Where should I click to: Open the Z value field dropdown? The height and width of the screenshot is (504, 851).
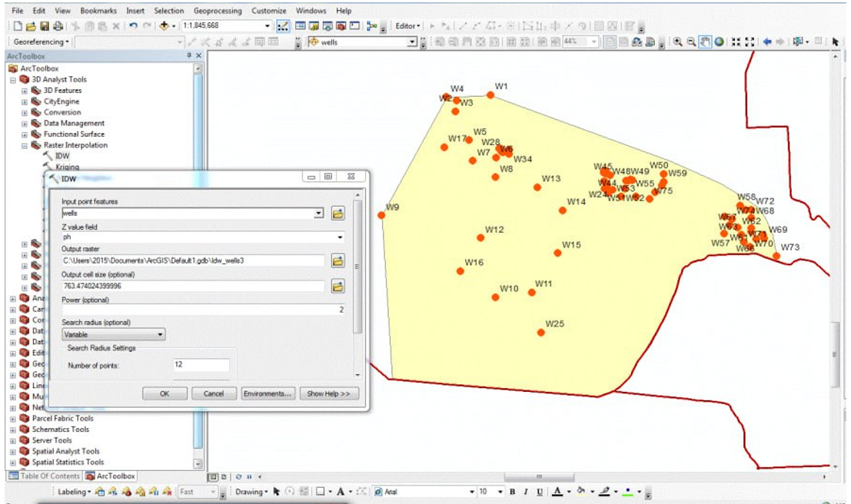pos(340,237)
